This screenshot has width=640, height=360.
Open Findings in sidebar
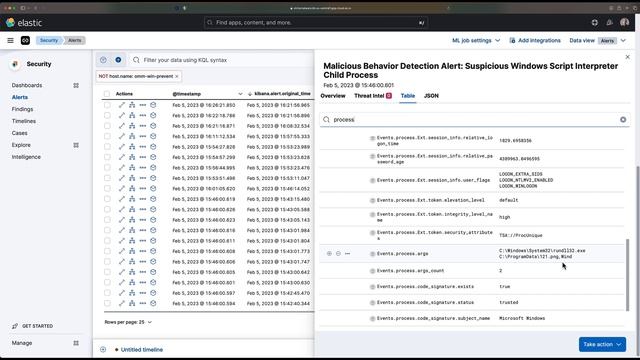pos(22,109)
